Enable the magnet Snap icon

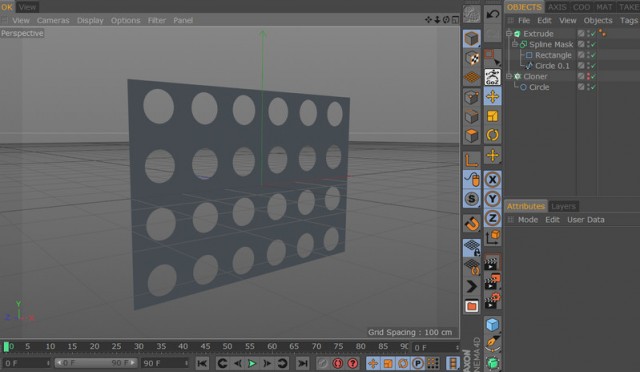(472, 224)
